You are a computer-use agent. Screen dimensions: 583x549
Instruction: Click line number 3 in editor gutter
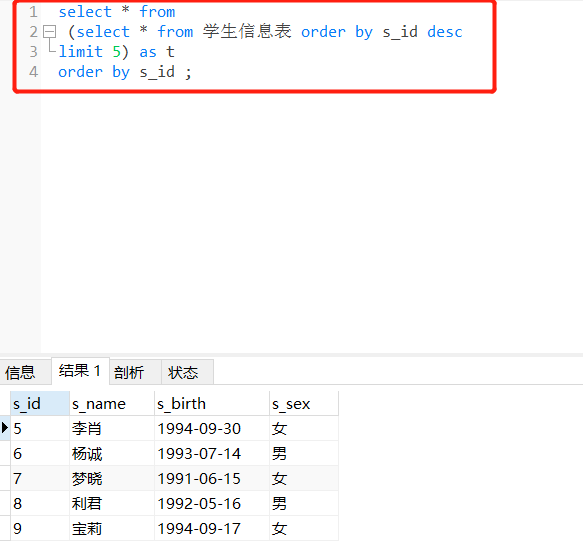[33, 52]
